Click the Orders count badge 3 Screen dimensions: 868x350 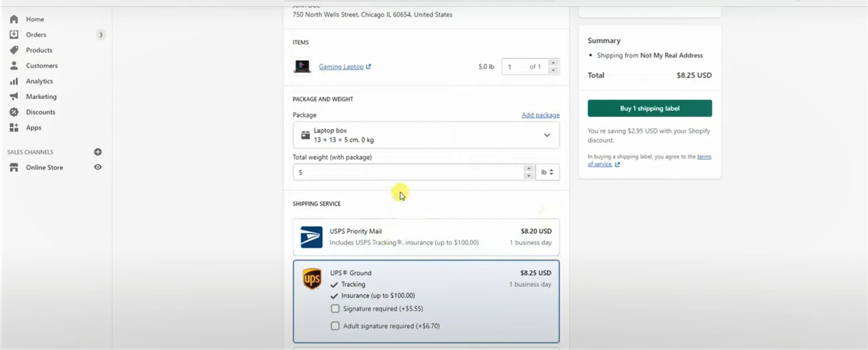click(100, 35)
